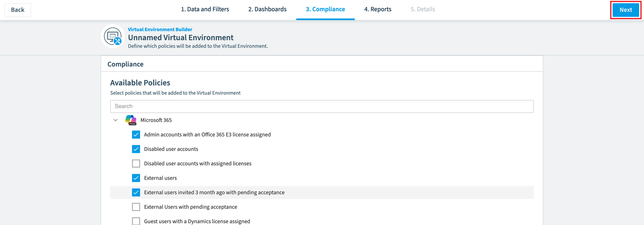This screenshot has height=225, width=644.
Task: Check Guest users with a Dynamics license
Action: (136, 221)
